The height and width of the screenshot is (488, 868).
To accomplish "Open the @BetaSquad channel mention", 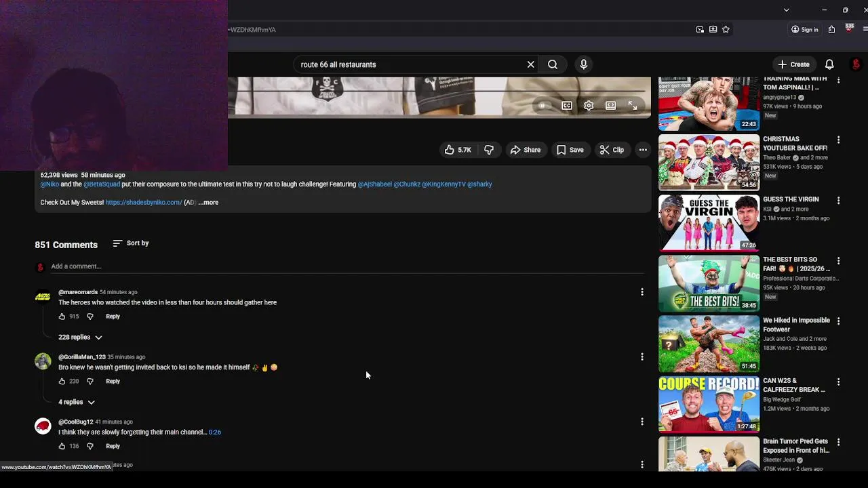I will pyautogui.click(x=102, y=184).
